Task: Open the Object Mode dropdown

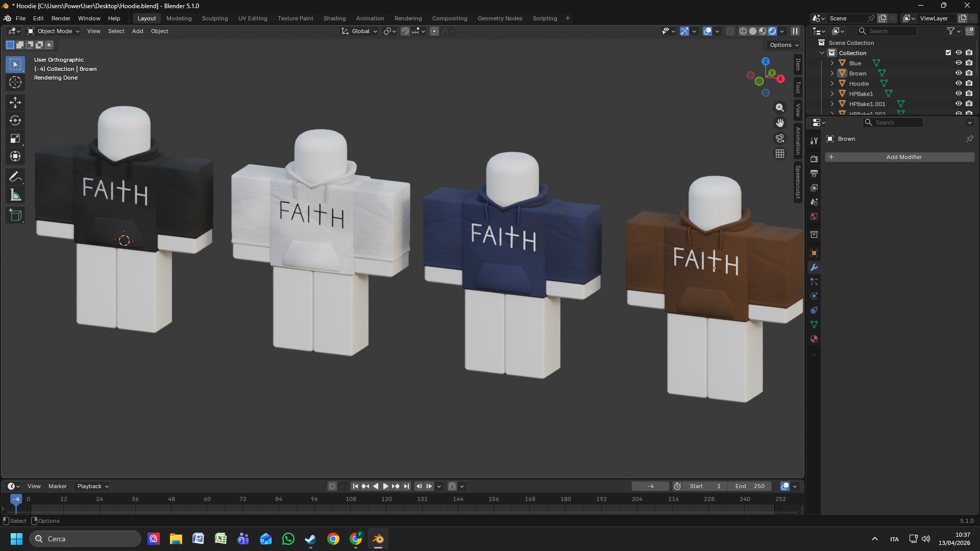Action: [54, 31]
